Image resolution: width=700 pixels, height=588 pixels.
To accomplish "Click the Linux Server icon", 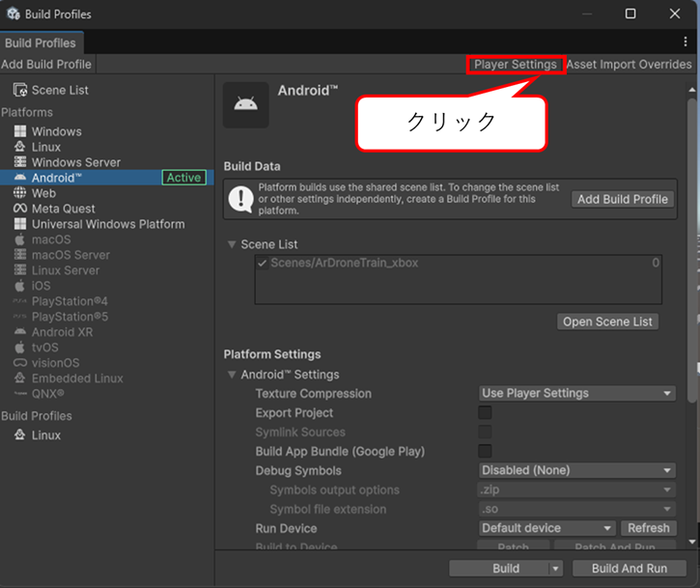I will coord(20,270).
